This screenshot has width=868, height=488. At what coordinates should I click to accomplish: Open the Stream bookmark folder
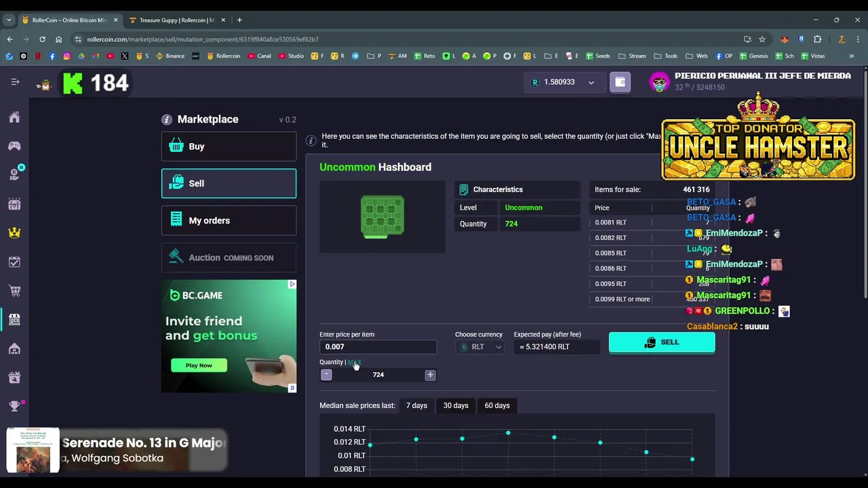(631, 56)
